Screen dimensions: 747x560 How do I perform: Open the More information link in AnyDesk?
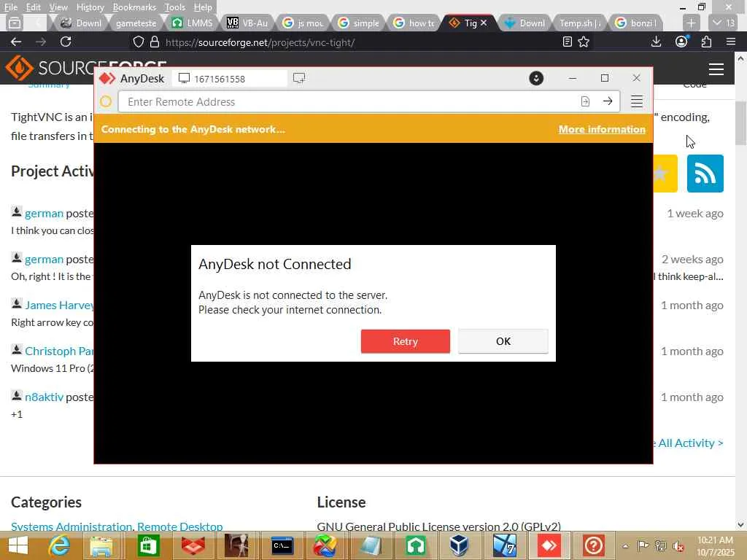[602, 129]
